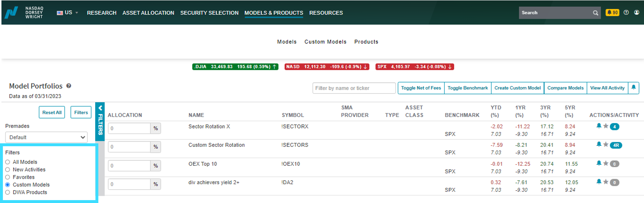The width and height of the screenshot is (644, 203).
Task: Switch to the Custom Models sub-tab
Action: 325,42
